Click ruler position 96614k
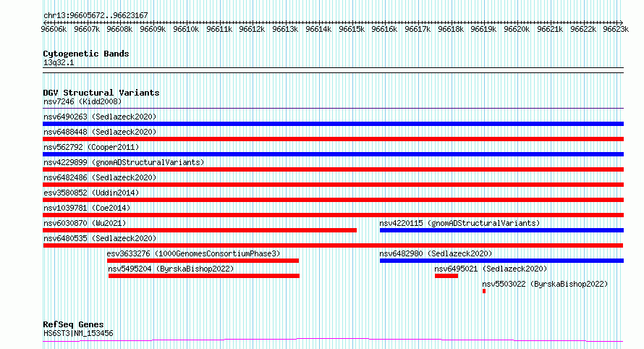Screen dimensions: 644x349 pos(318,29)
